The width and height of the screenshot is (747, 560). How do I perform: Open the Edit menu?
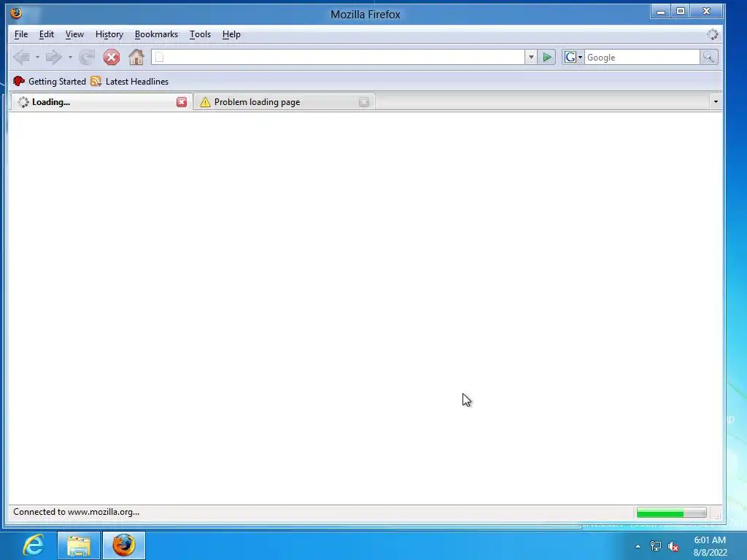[47, 34]
